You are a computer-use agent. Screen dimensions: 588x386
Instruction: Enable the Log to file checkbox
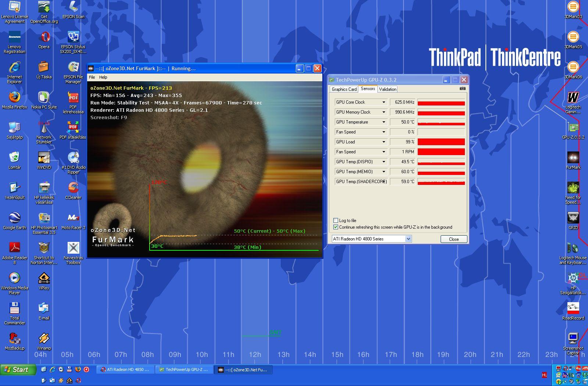pyautogui.click(x=336, y=221)
